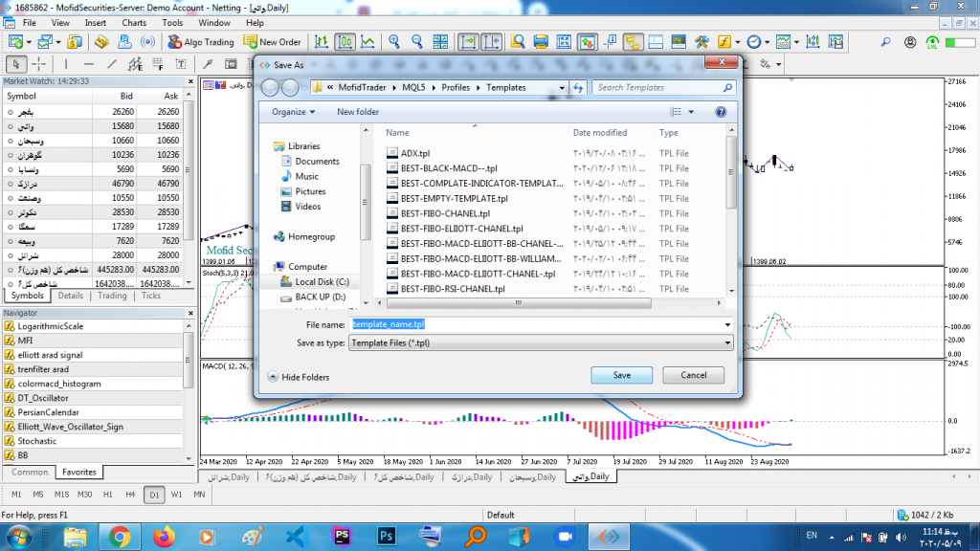Click the Save button
Screen dimensions: 980x551
[x=621, y=375]
